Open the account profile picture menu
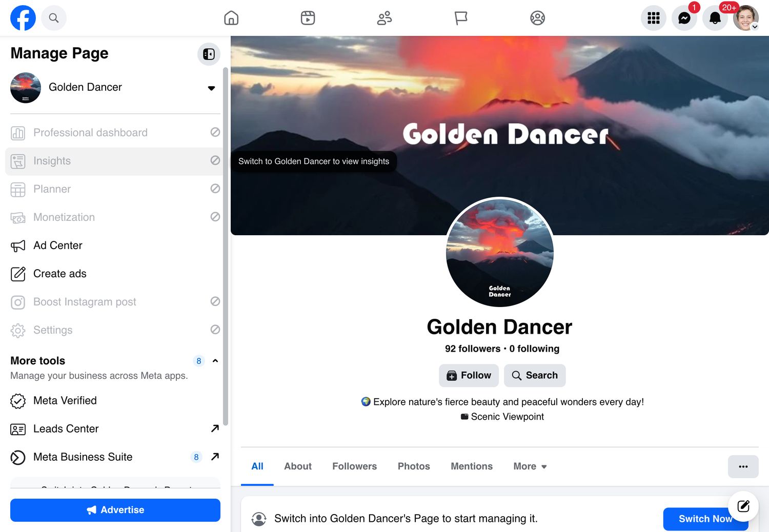Image resolution: width=769 pixels, height=532 pixels. point(746,18)
